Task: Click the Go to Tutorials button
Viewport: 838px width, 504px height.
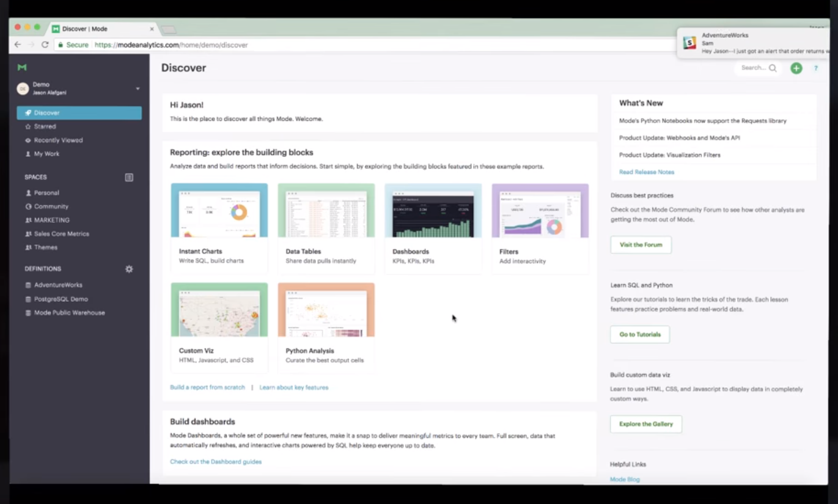Action: [x=640, y=334]
